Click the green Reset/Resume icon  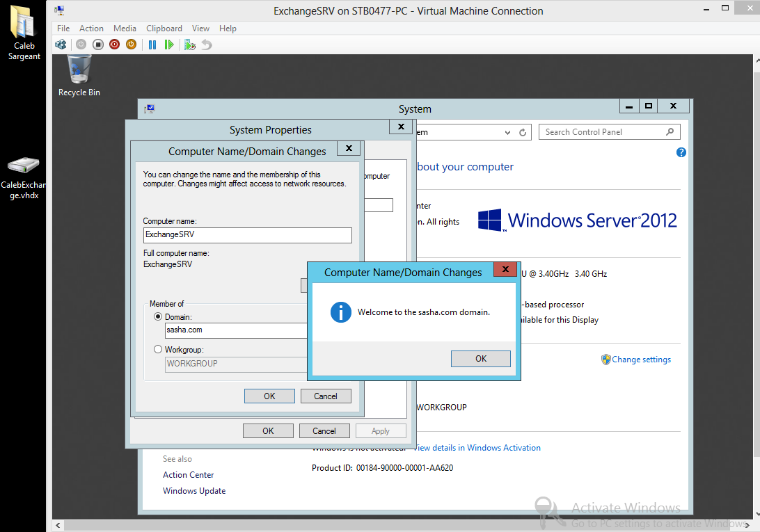click(168, 45)
